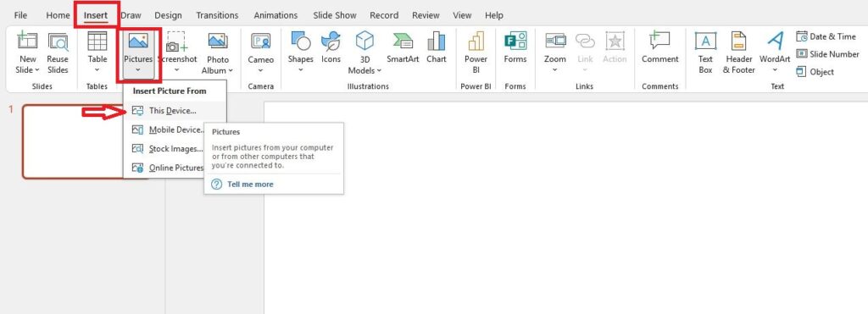Expand the WordArt dropdown arrow
This screenshot has height=314, width=868.
click(775, 70)
